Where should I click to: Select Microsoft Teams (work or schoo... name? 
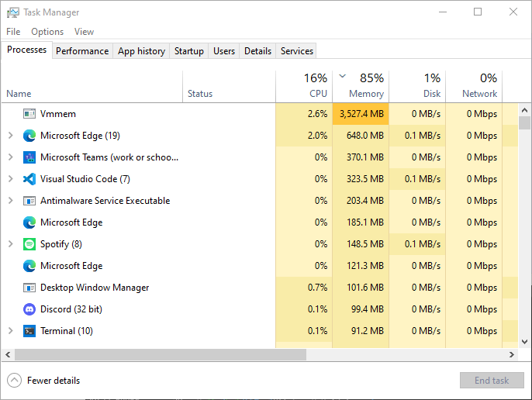point(109,157)
